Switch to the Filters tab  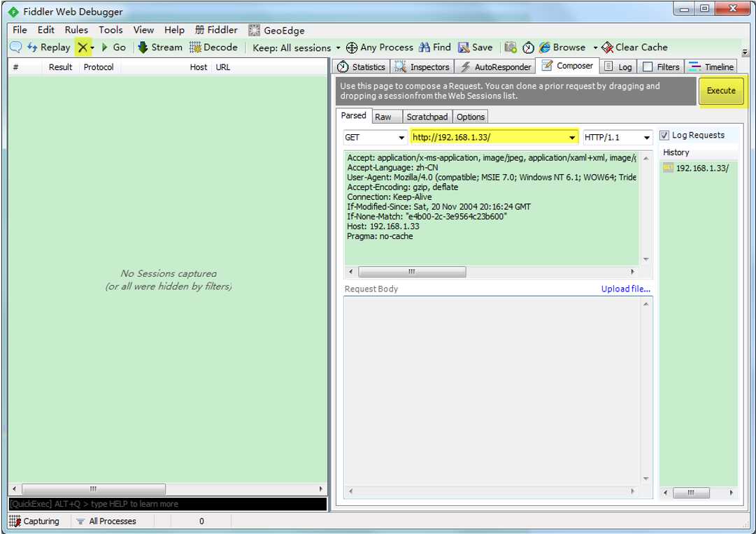point(662,67)
